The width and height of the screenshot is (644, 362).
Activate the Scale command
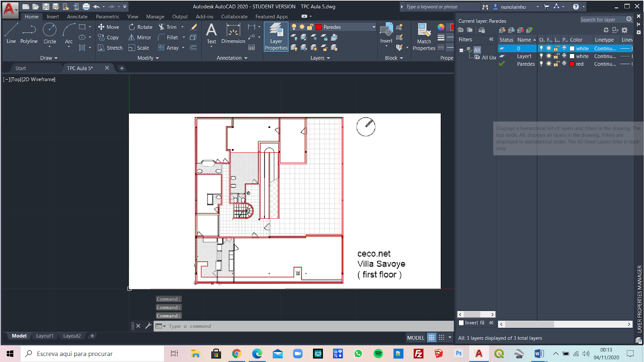(139, 48)
